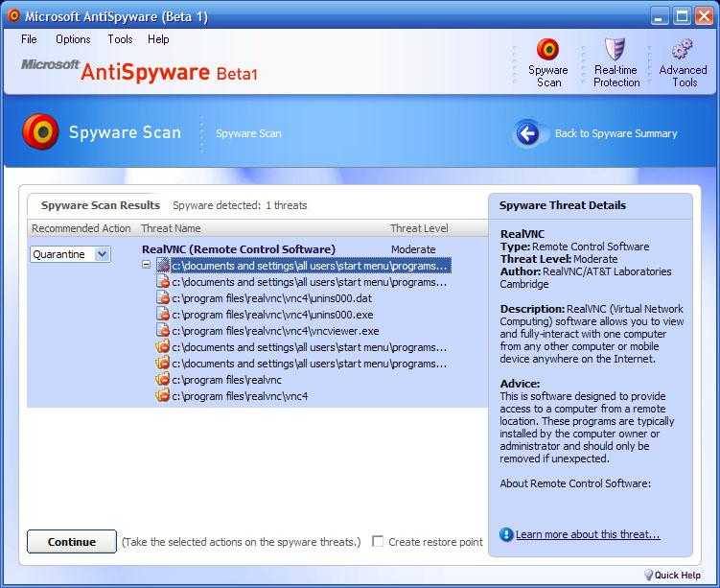Click the large Spyware Scan bullseye icon
This screenshot has height=588, width=720.
(x=40, y=131)
